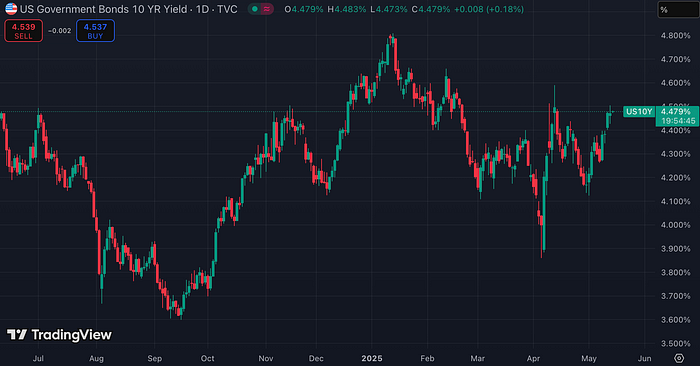Click the H4.483% high value

346,9
